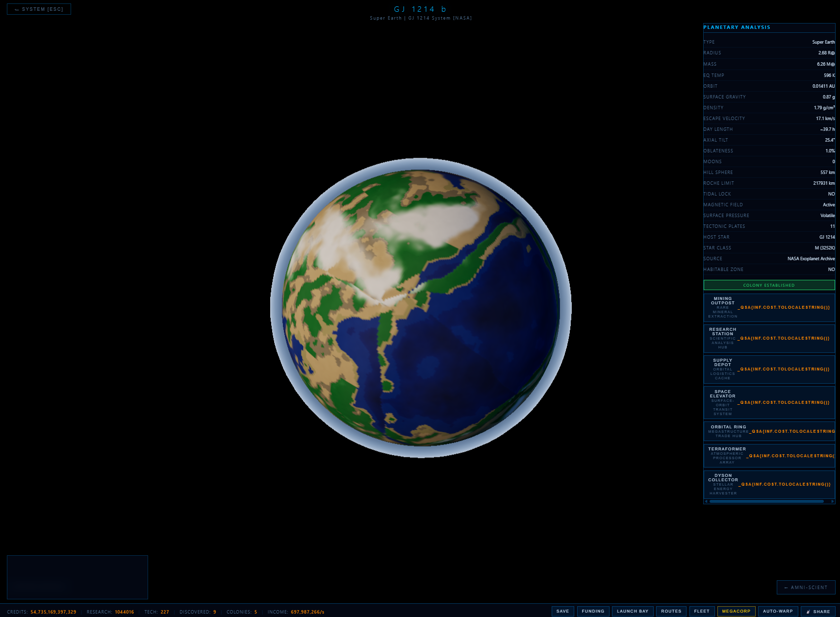Image resolution: width=840 pixels, height=617 pixels.
Task: Open the FLEET overview
Action: [x=702, y=611]
